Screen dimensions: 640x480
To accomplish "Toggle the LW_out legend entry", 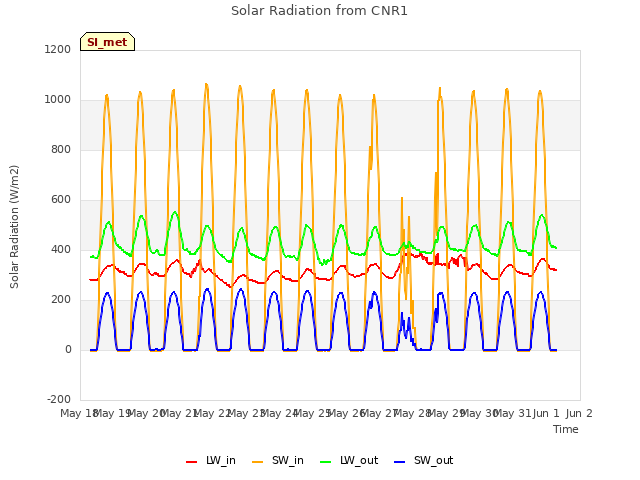I will [x=349, y=461].
